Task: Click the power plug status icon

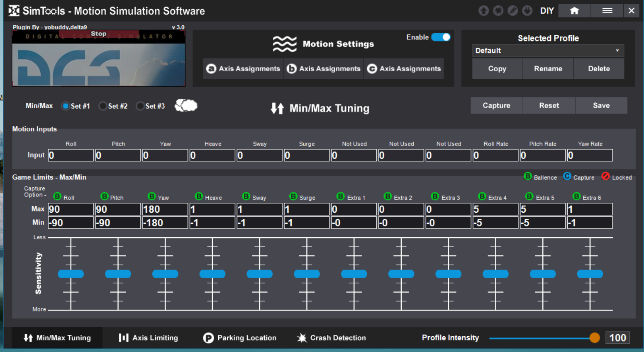Action: pos(527,10)
